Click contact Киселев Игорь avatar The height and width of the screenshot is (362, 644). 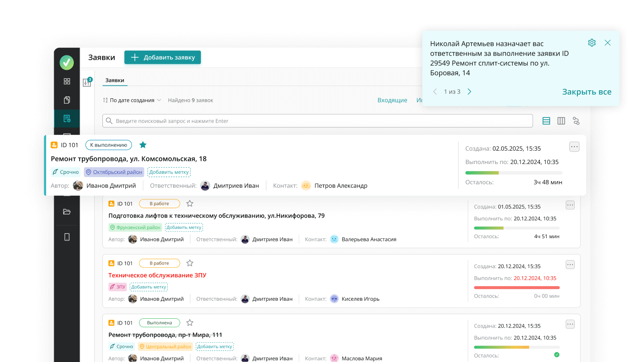pos(335,299)
